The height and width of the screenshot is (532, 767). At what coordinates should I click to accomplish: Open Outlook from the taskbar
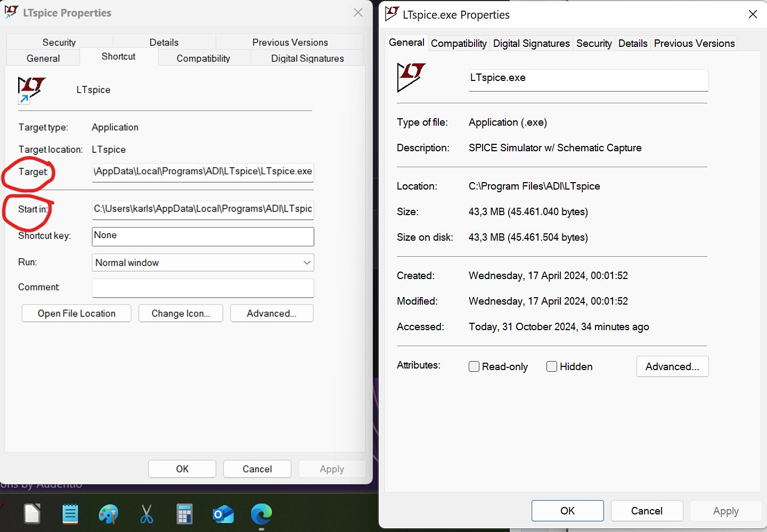(x=223, y=514)
